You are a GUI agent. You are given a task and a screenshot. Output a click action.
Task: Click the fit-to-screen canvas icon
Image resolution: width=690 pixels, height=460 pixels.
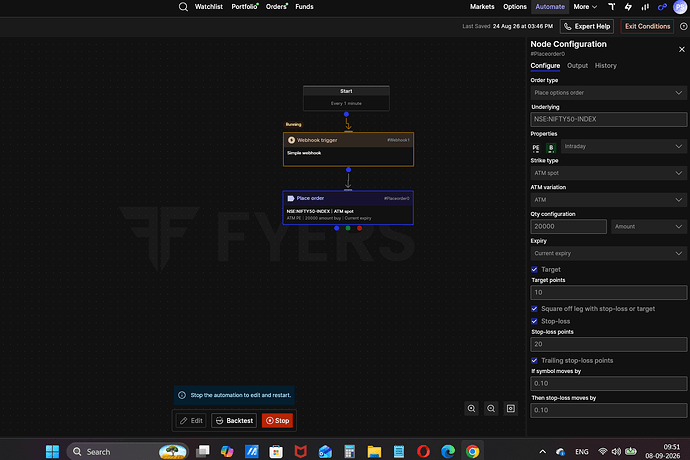510,408
